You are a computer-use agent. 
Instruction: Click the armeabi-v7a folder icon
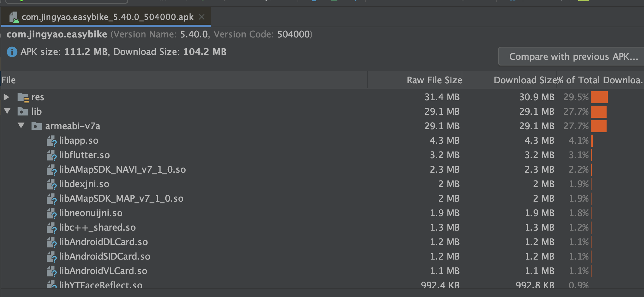pyautogui.click(x=37, y=126)
